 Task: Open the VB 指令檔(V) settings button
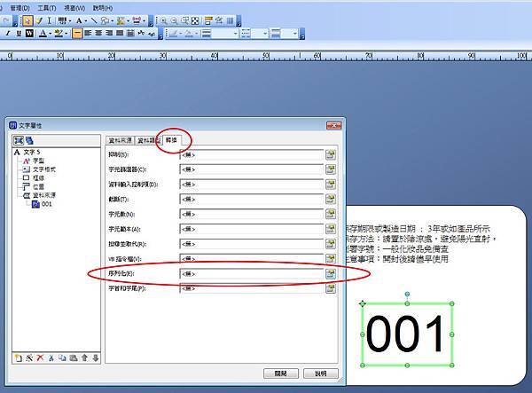(x=331, y=259)
